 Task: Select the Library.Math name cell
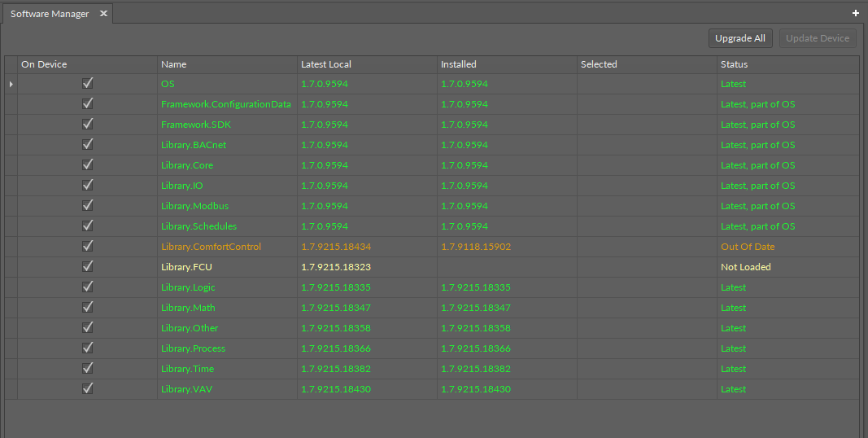pos(227,308)
